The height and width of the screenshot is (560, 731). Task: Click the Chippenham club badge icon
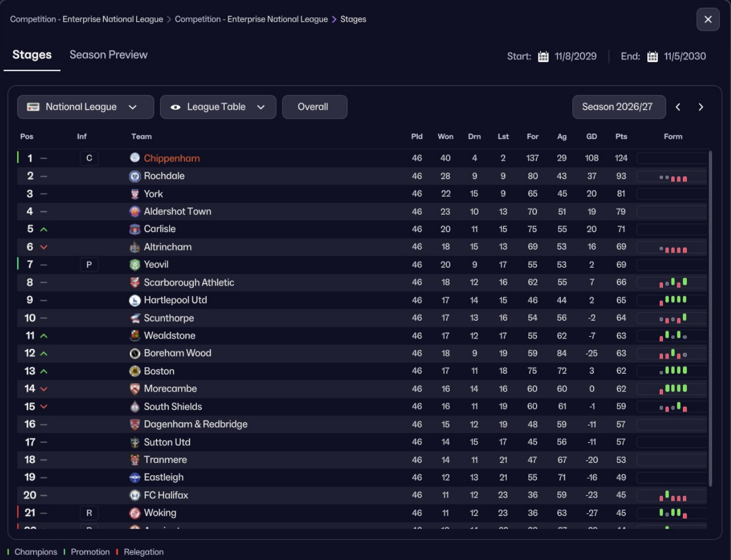coord(134,158)
